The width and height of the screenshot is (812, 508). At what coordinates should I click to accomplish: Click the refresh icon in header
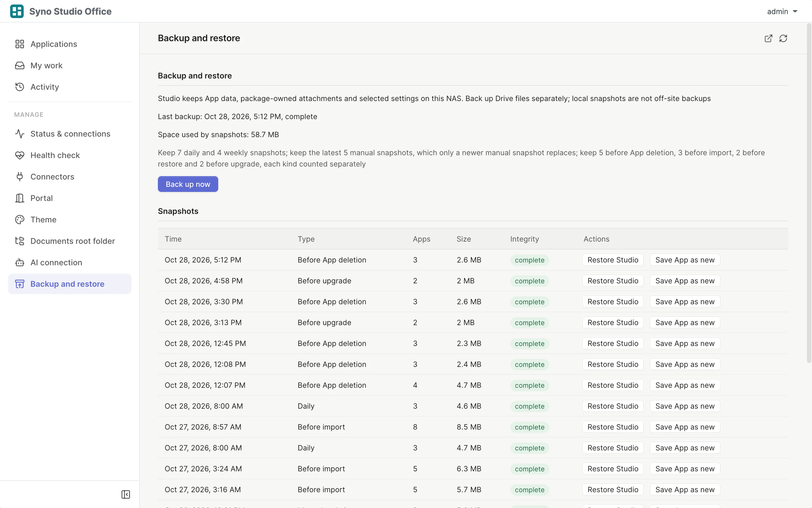point(783,38)
